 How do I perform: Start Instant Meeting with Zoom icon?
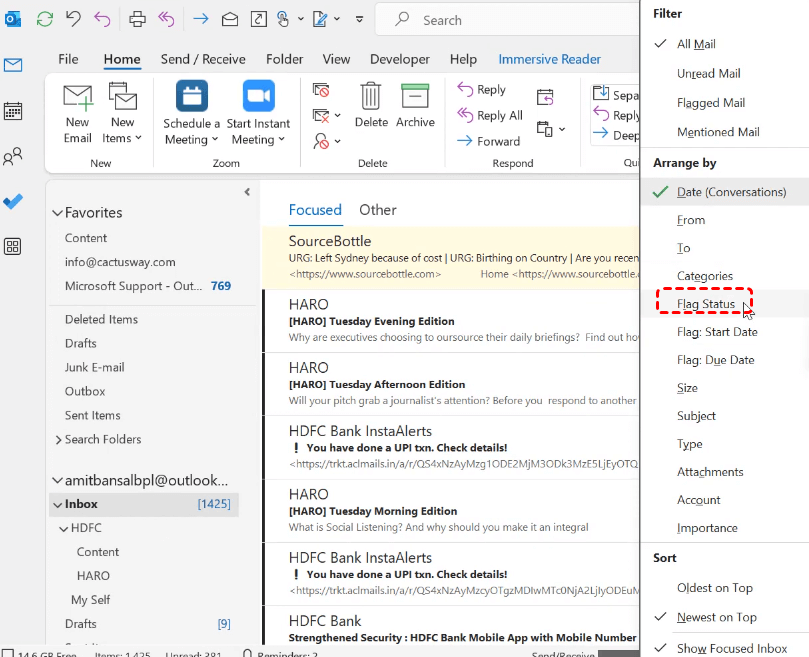(258, 98)
